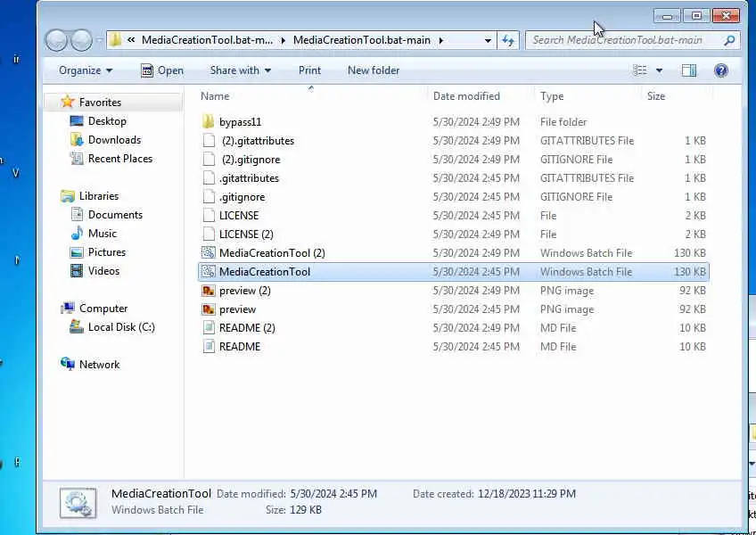Select the (2).gitignore file name
The height and width of the screenshot is (535, 756).
[x=251, y=160]
